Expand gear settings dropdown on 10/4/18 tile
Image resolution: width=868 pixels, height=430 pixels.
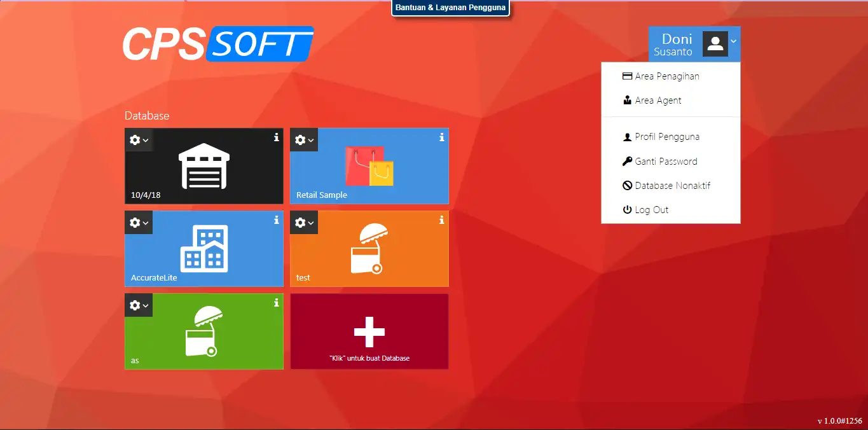point(139,140)
